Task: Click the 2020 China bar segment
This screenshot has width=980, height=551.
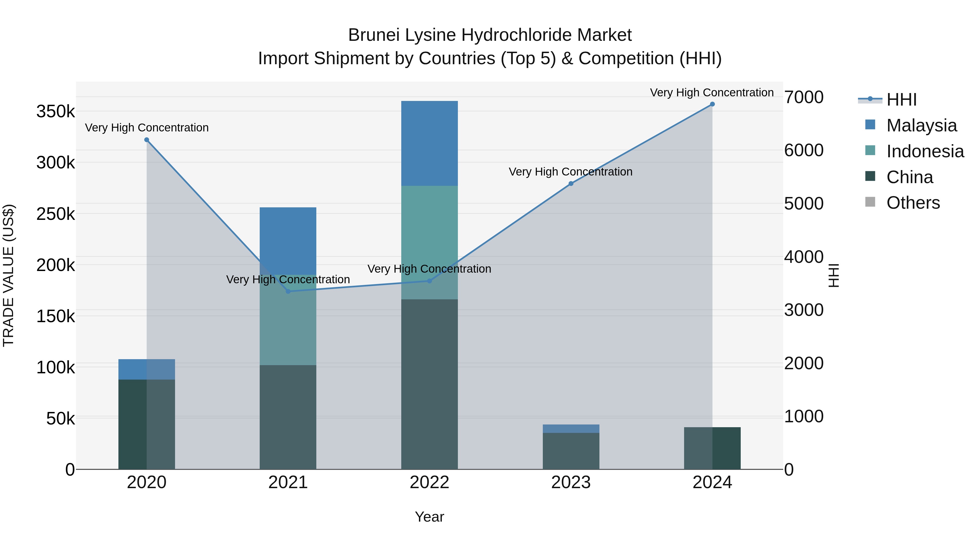Action: tap(147, 424)
